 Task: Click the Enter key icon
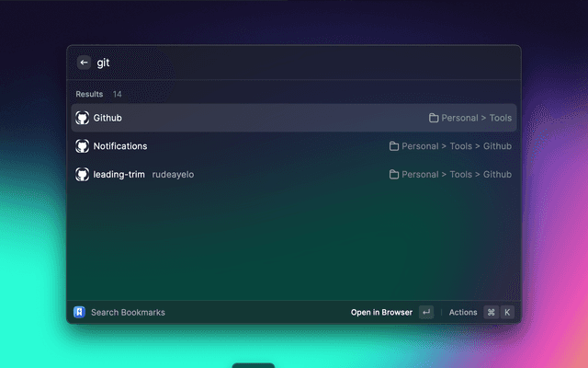point(425,312)
